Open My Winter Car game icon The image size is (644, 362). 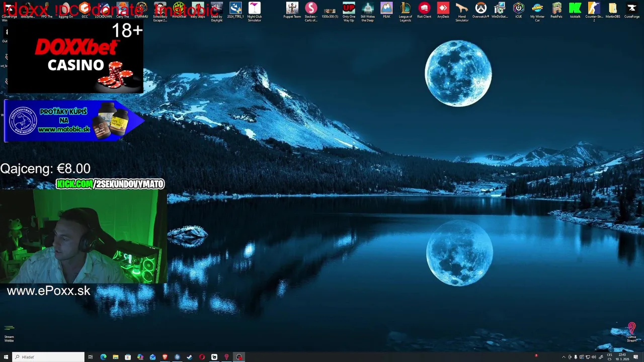pos(537,12)
